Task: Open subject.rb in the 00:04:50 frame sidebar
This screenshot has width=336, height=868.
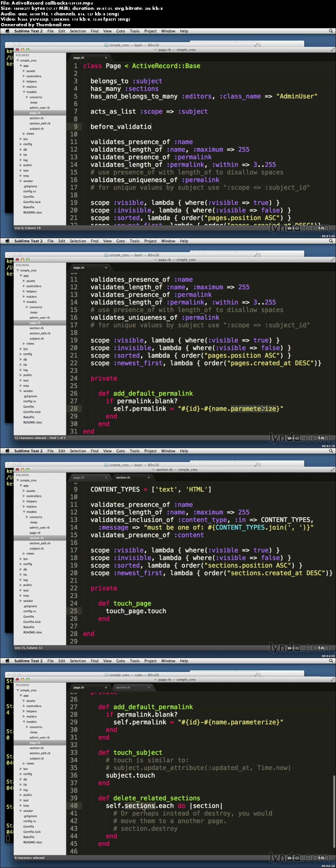Action: coord(36,549)
